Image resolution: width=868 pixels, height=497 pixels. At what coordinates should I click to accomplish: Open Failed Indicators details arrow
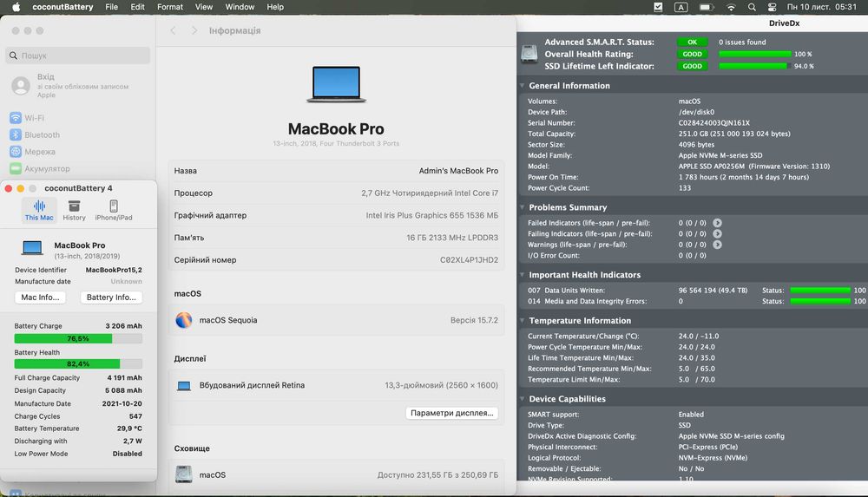[x=717, y=223]
